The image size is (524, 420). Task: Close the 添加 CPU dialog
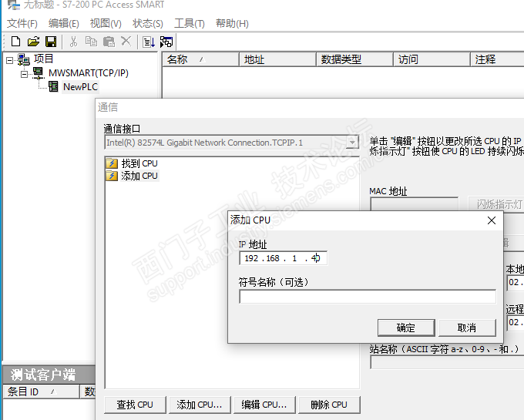pos(492,220)
